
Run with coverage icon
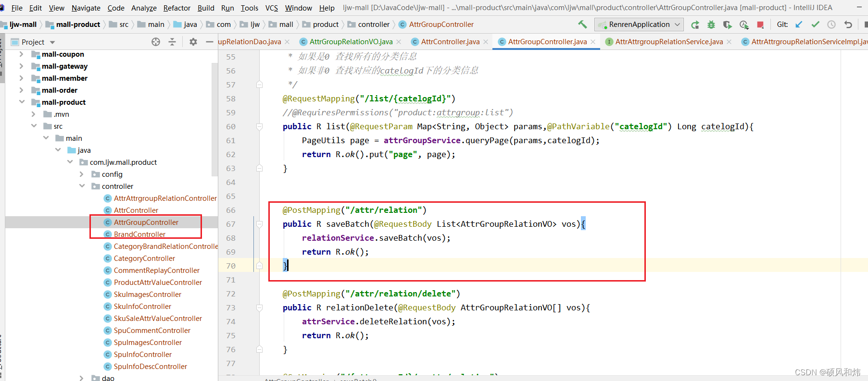point(728,25)
